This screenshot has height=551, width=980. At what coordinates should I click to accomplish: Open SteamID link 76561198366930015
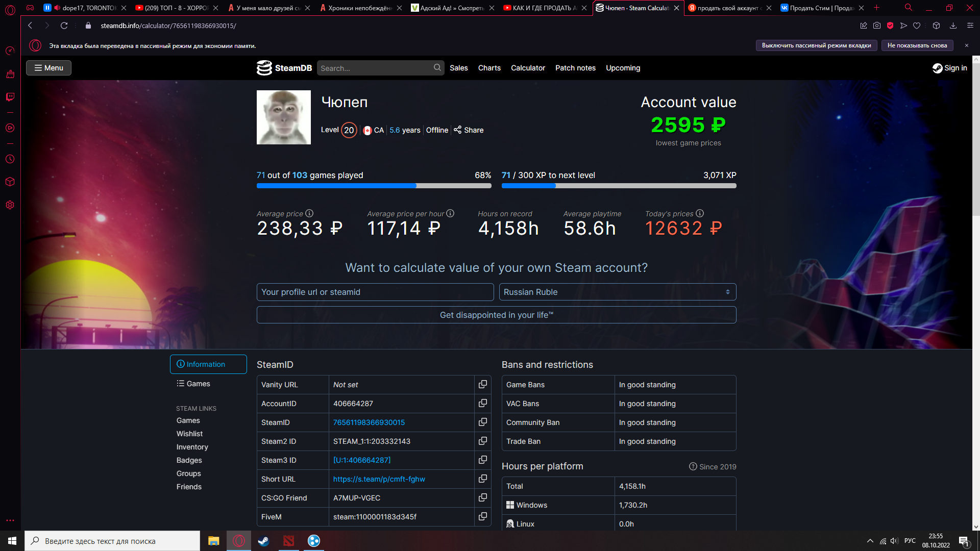[369, 422]
